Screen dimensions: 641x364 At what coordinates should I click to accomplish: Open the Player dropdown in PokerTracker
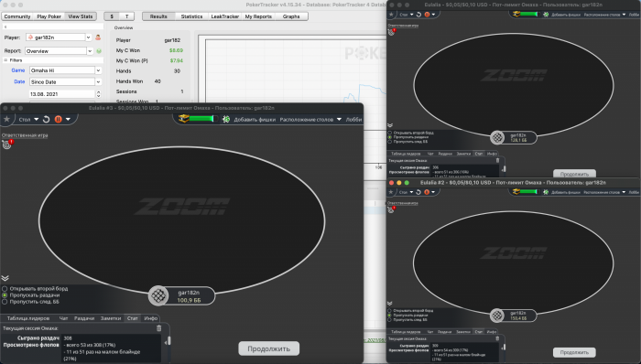[x=88, y=37]
